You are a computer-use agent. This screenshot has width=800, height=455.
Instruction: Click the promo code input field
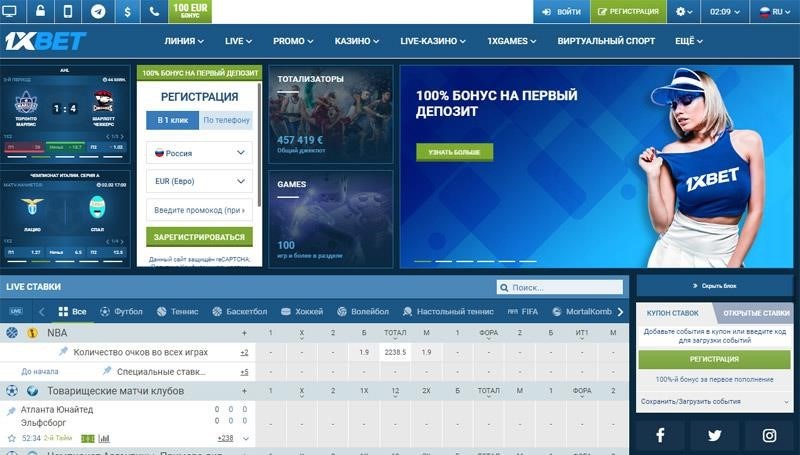[199, 210]
